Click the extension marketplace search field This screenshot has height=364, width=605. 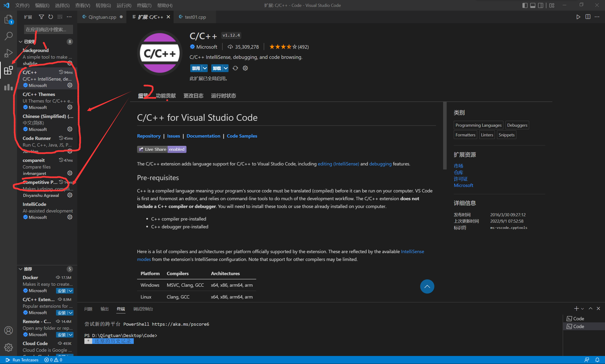pos(48,30)
